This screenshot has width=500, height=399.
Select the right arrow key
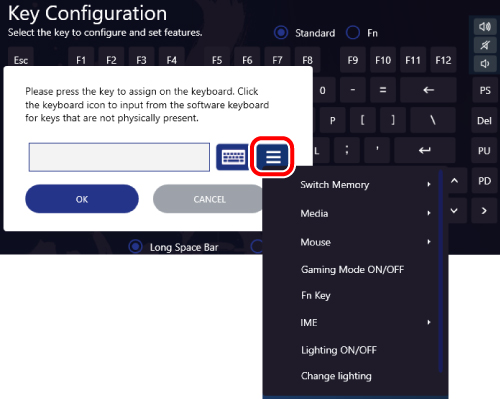point(484,211)
